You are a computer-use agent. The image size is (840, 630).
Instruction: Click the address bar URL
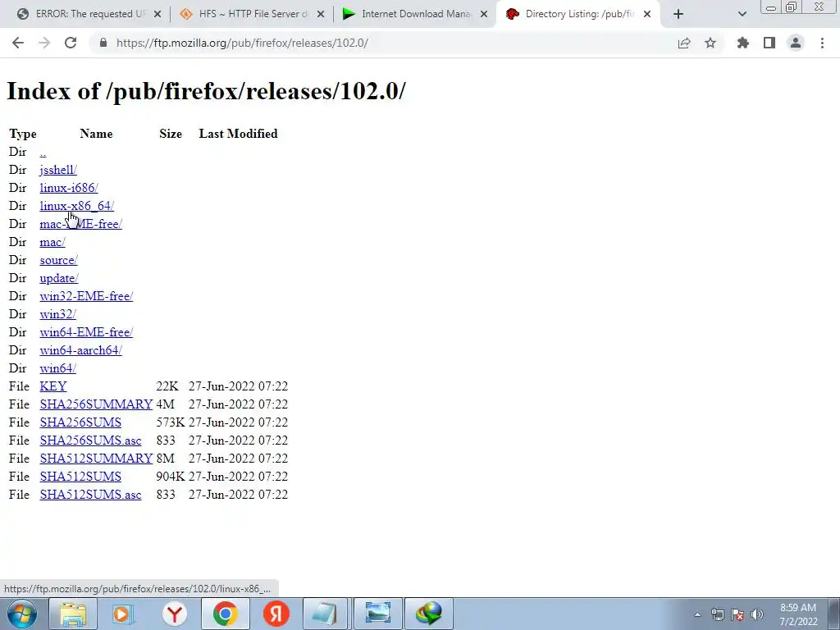click(242, 43)
